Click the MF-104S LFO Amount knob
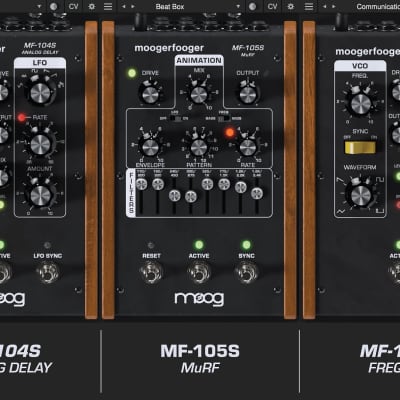 [x=40, y=196]
